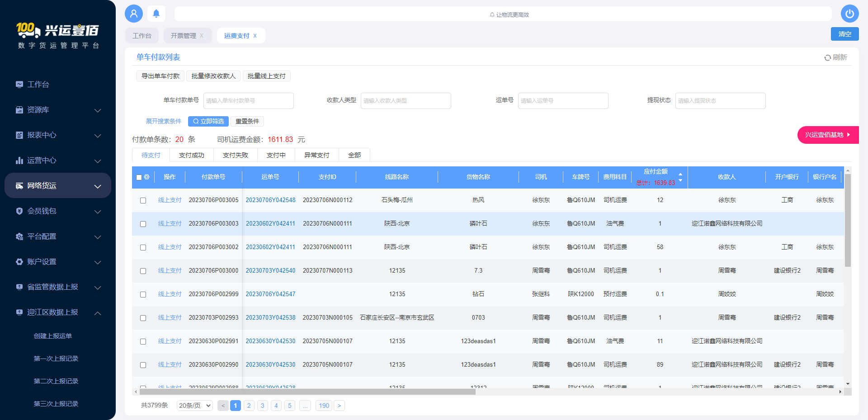Click the horizontal table scrollbar

pos(307,392)
